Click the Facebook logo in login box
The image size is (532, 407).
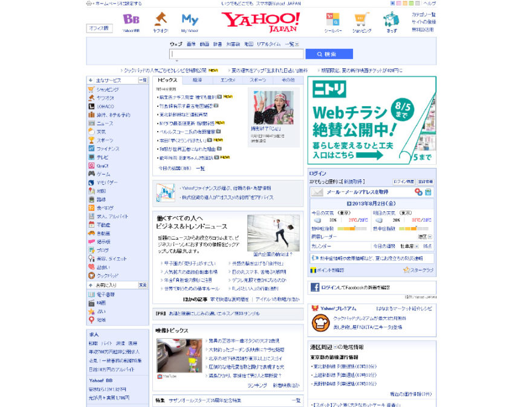pyautogui.click(x=315, y=287)
